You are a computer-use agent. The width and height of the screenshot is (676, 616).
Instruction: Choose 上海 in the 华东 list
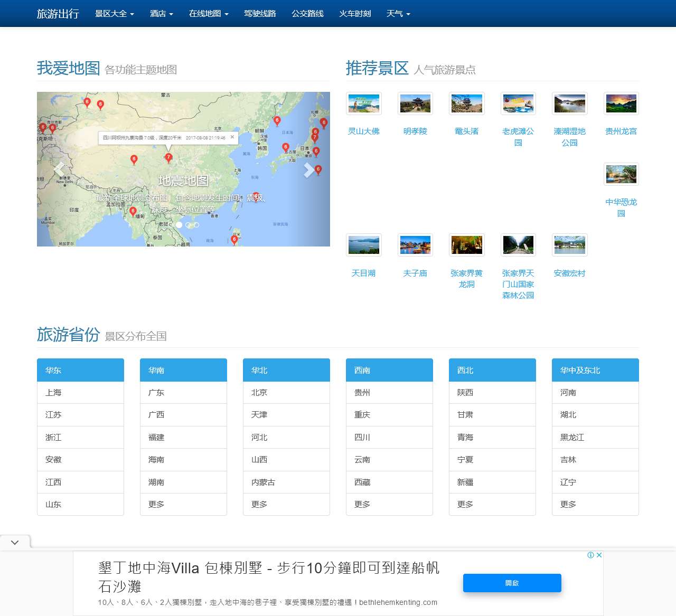80,393
